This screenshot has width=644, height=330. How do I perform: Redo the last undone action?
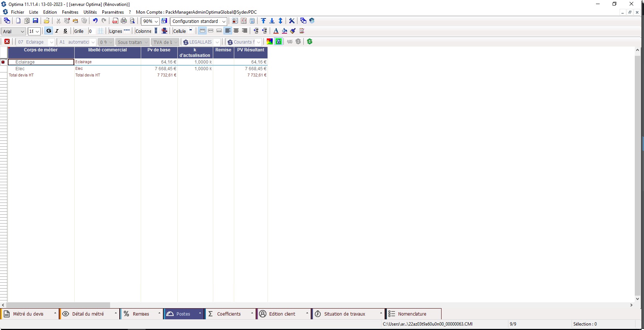tap(104, 21)
